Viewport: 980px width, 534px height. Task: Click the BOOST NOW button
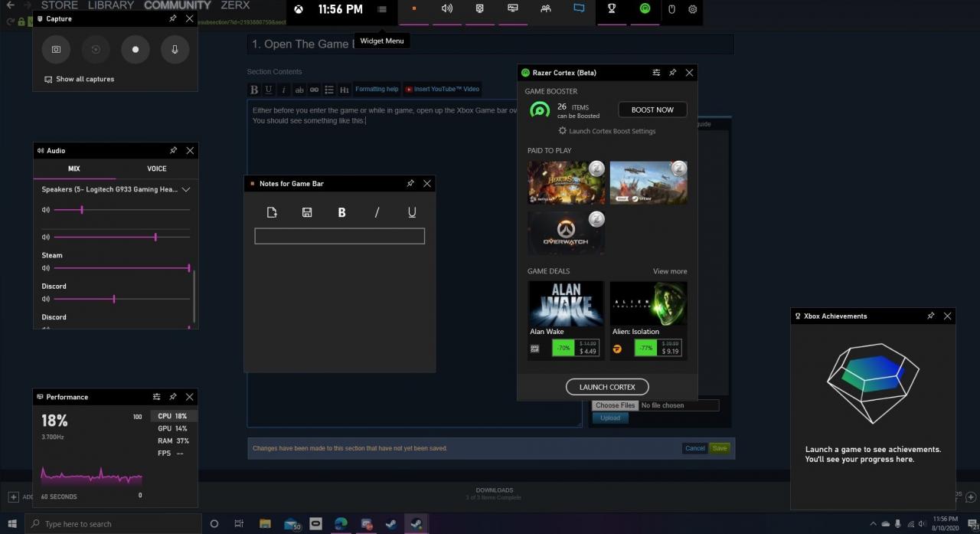(652, 110)
